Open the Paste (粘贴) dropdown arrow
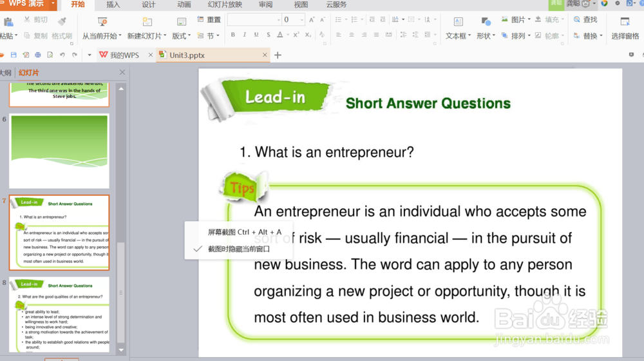This screenshot has width=644, height=361. 17,35
